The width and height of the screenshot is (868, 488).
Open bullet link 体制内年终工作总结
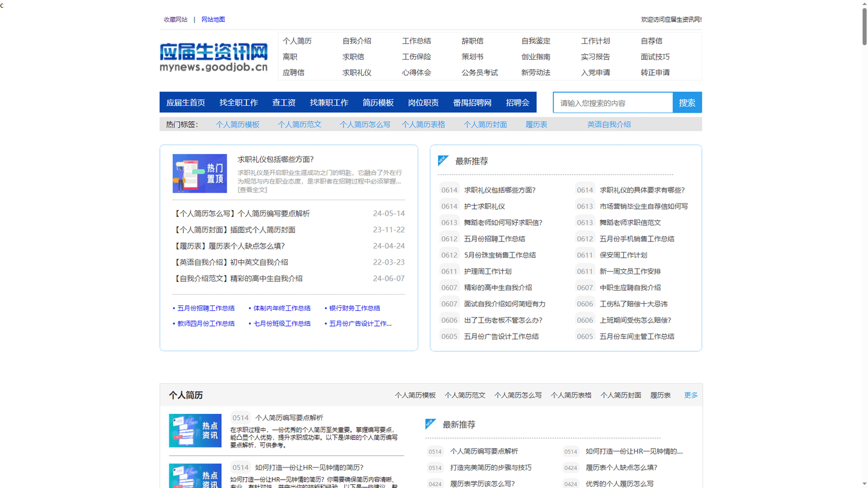[x=281, y=308]
